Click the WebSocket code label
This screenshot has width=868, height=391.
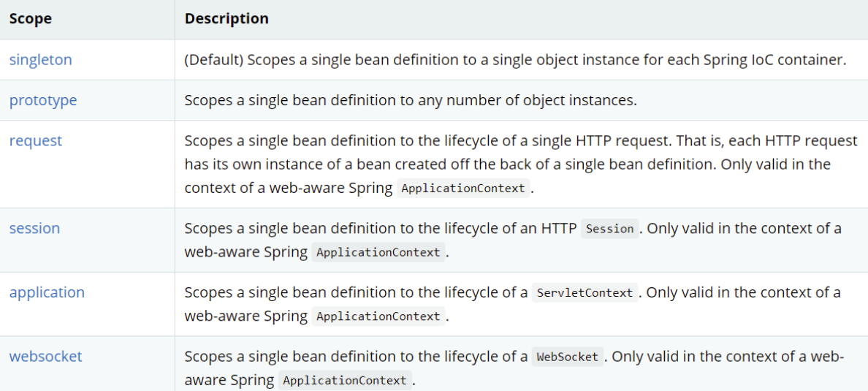[568, 357]
